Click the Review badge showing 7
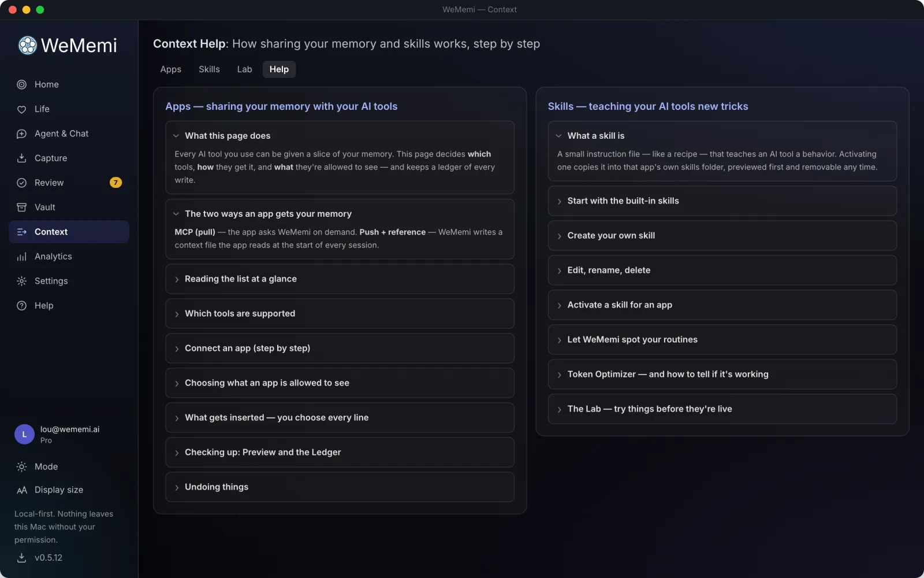Screen dimensions: 924x578 [115, 183]
